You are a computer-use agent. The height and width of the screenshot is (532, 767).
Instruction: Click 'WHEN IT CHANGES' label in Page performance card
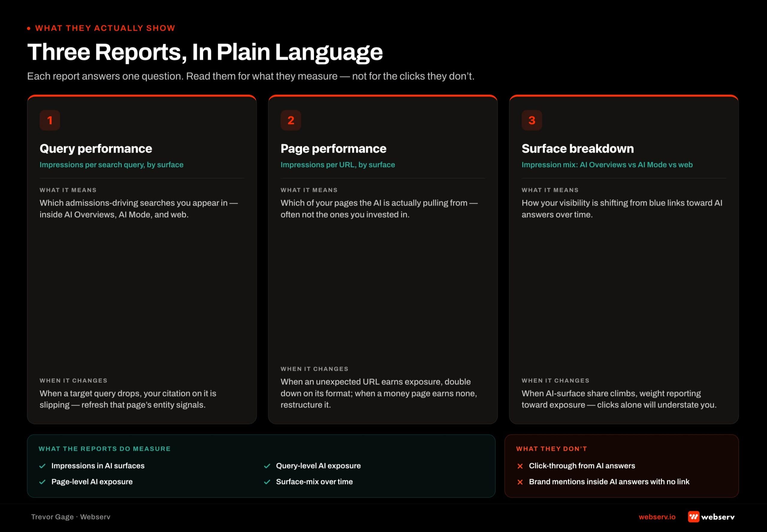(x=314, y=369)
